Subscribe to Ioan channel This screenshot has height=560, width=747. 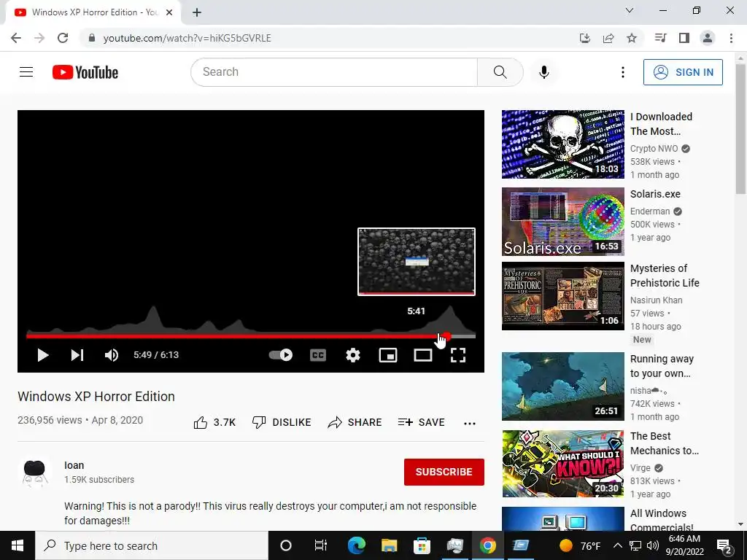(x=444, y=472)
